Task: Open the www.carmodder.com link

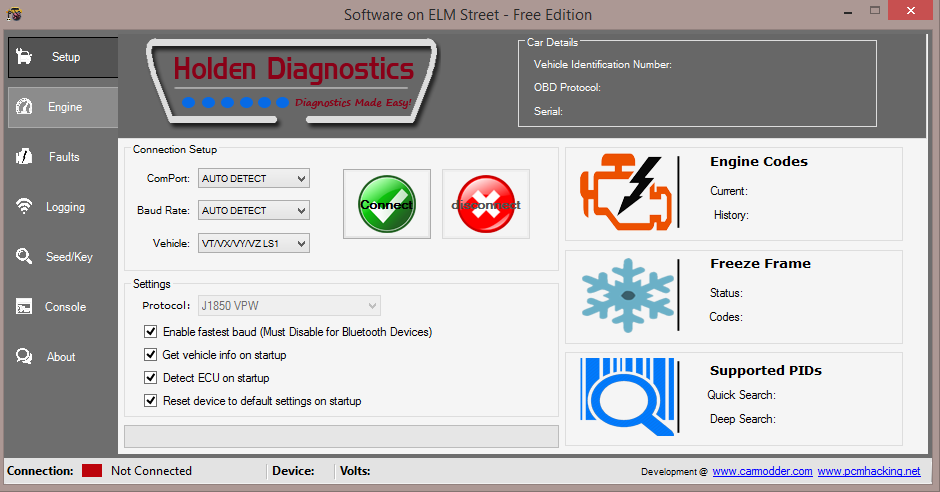Action: (x=763, y=471)
